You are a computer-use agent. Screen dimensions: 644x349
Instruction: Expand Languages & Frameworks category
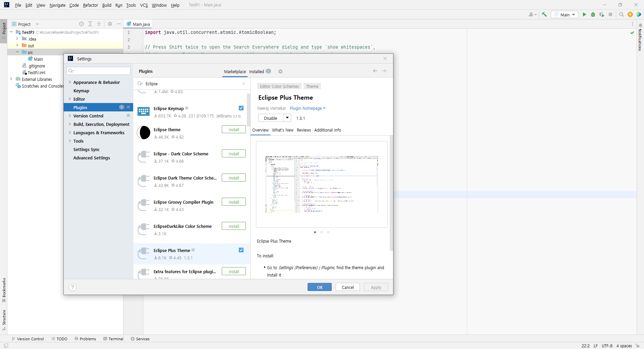70,133
